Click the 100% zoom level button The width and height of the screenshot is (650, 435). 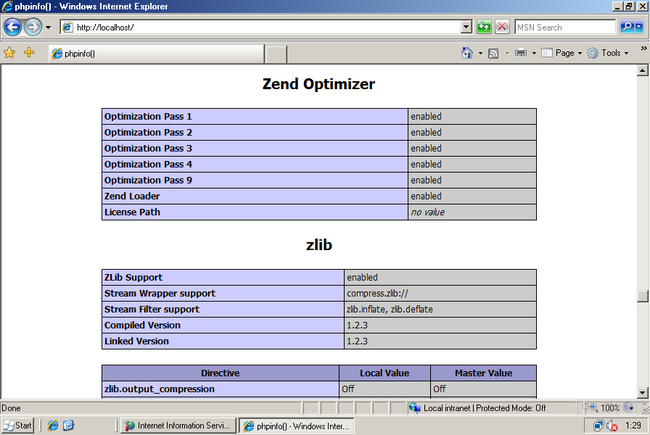(x=605, y=408)
